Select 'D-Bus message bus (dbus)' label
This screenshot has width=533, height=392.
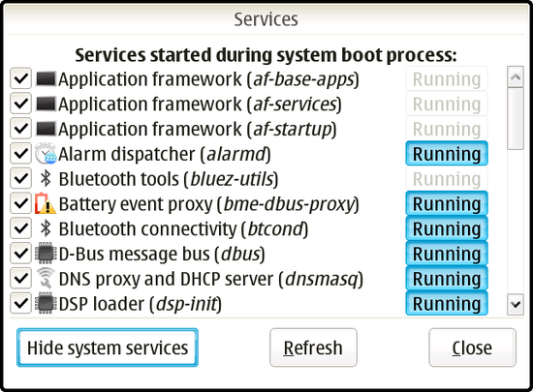coord(162,255)
